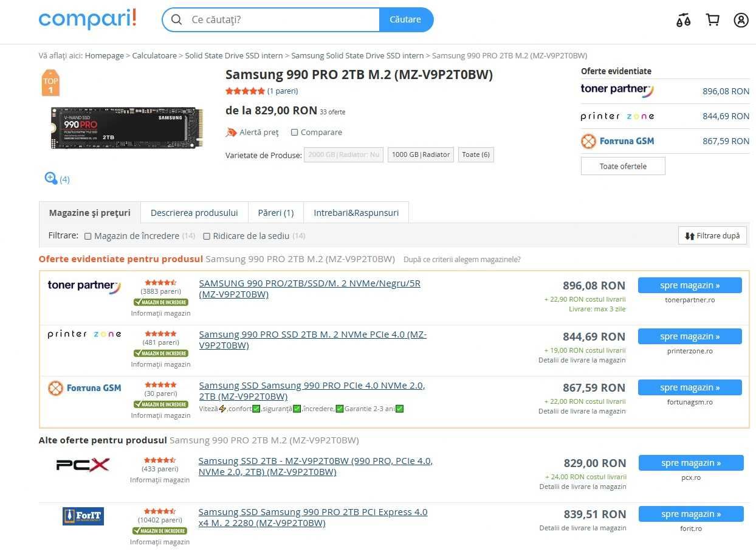756x551 pixels.
Task: Click toner partner logo in offer list
Action: (x=84, y=286)
